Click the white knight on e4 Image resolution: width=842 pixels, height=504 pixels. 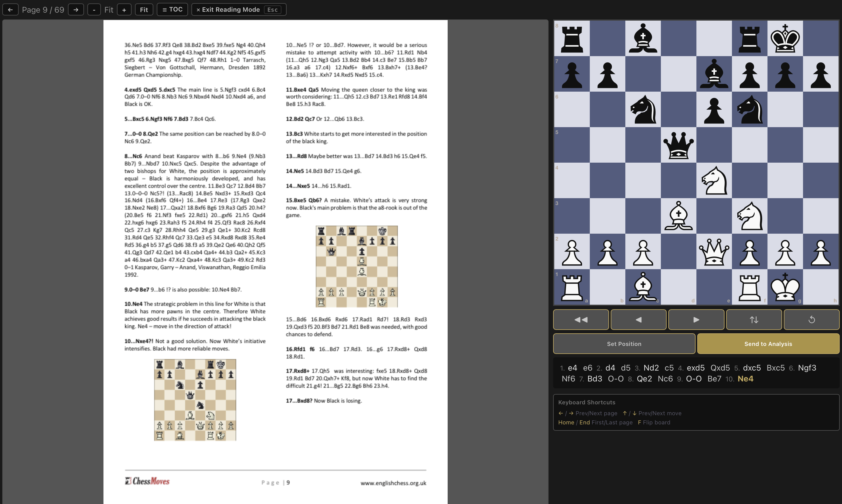[x=714, y=181]
